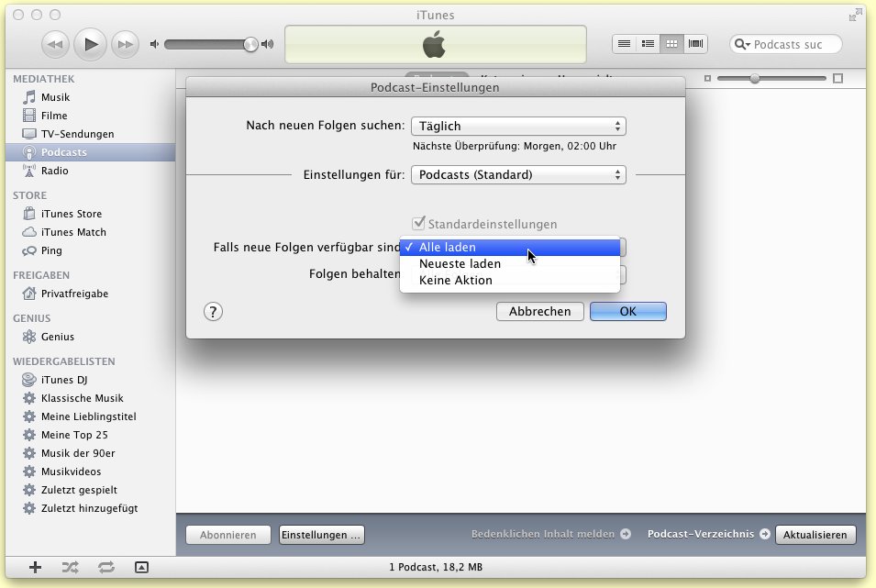This screenshot has height=588, width=876.
Task: Open Zuletzt hinzugefügt playlist
Action: pos(91,508)
